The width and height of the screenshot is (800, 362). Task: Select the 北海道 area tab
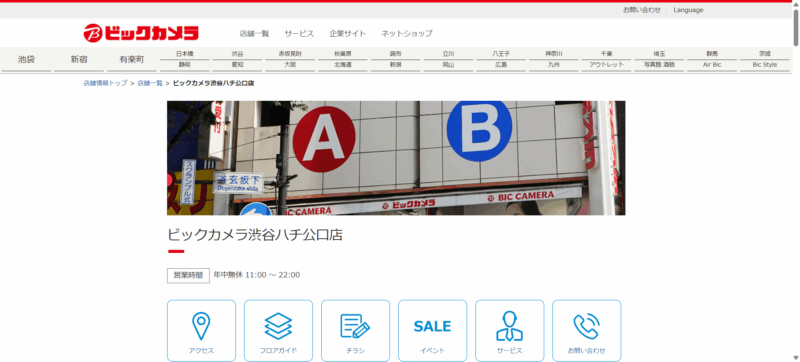(343, 65)
